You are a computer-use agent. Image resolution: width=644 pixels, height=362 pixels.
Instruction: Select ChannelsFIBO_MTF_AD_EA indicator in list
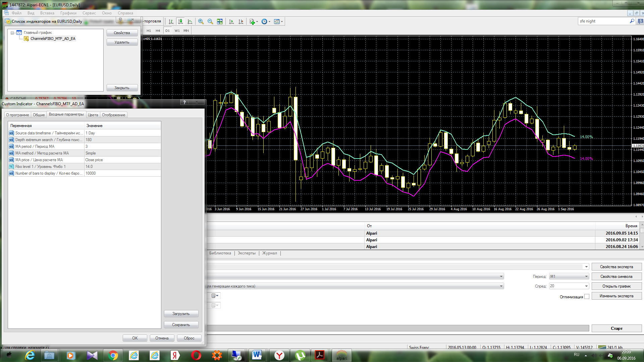point(53,39)
